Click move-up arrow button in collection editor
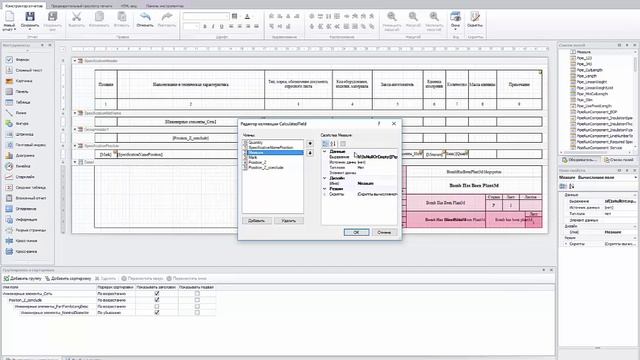Screen dimensions: 640x360 [310, 143]
